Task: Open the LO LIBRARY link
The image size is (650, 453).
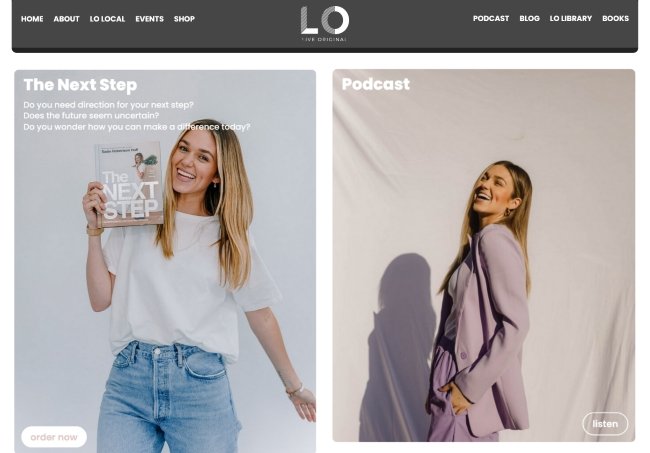Action: point(571,19)
